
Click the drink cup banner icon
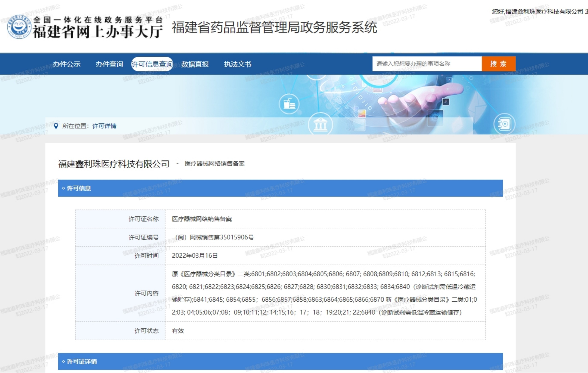click(289, 104)
